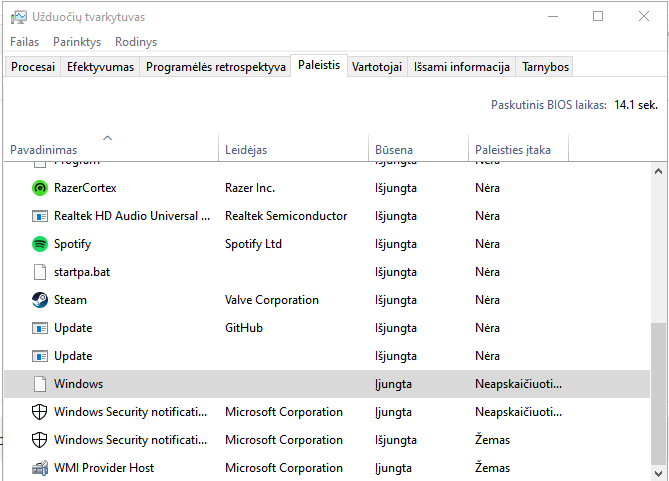Click the Task Manager title bar icon

(18, 17)
